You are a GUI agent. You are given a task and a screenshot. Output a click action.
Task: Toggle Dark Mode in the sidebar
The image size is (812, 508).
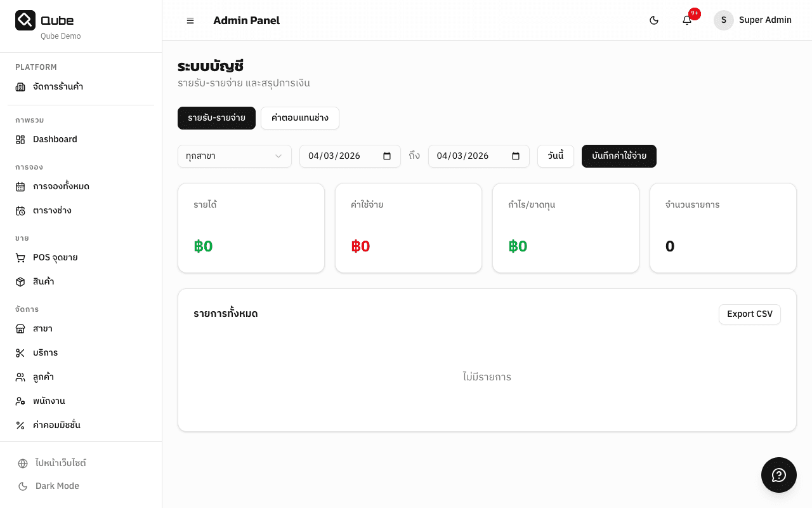click(57, 486)
